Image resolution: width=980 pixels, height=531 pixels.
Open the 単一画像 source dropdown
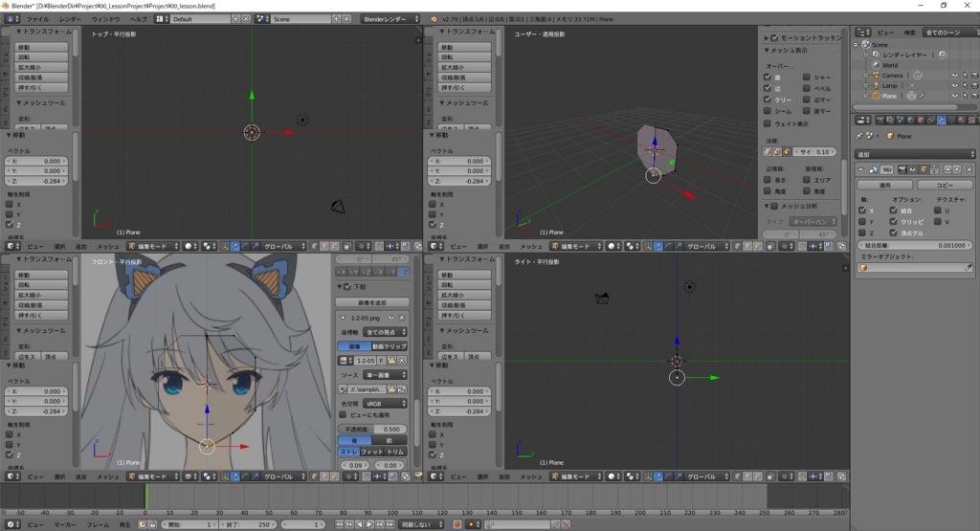[x=386, y=375]
